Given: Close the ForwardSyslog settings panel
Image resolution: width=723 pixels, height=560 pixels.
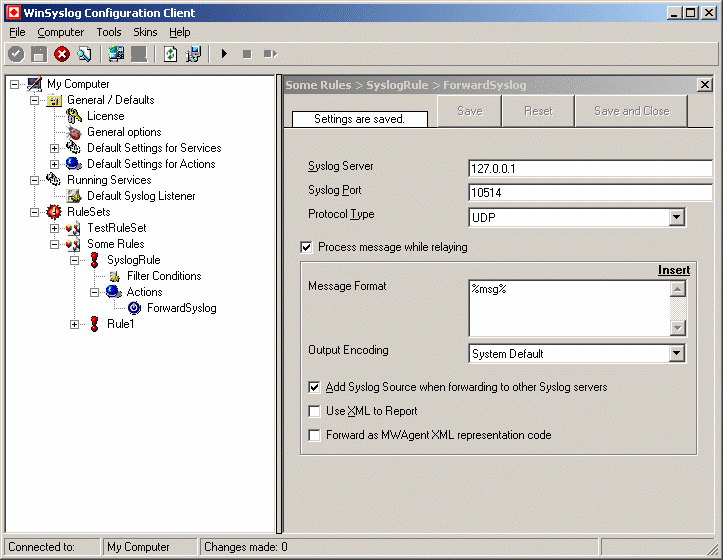Looking at the screenshot, I should [705, 85].
